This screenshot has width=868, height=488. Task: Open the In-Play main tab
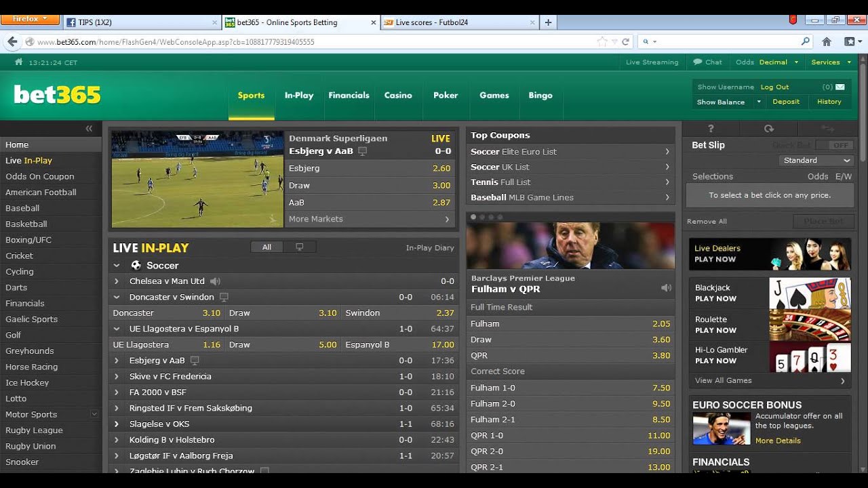299,96
